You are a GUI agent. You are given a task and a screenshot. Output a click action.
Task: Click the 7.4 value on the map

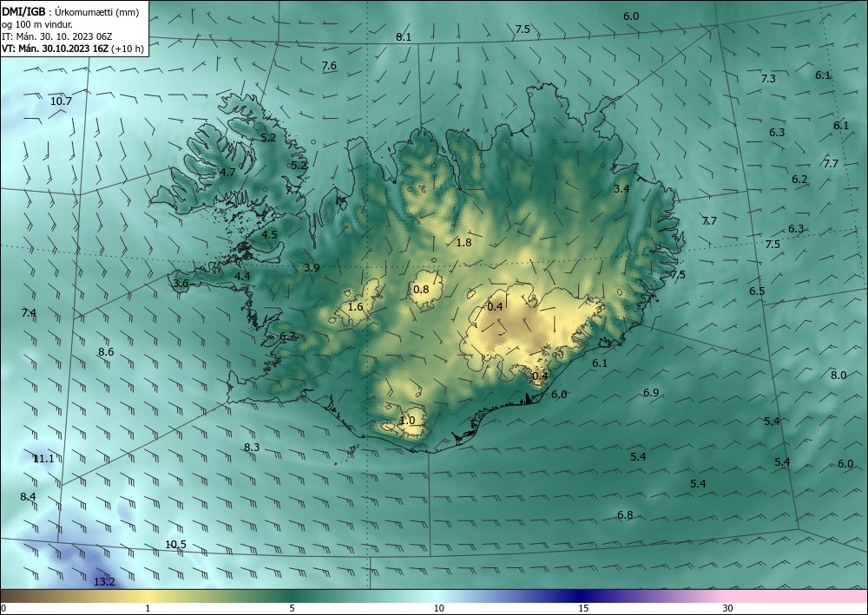[x=29, y=313]
